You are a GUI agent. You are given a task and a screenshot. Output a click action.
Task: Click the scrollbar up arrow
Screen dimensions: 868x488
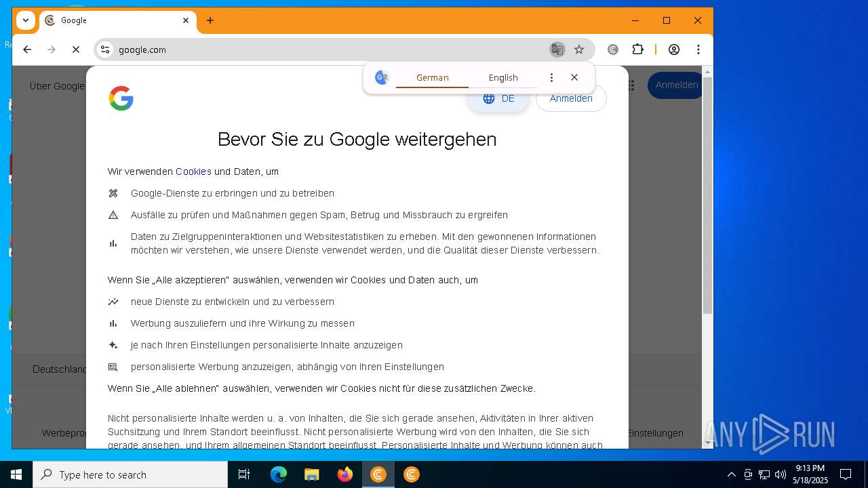pos(707,71)
